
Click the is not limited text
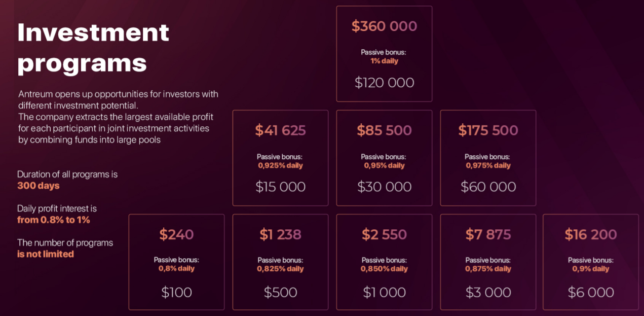[x=46, y=254]
